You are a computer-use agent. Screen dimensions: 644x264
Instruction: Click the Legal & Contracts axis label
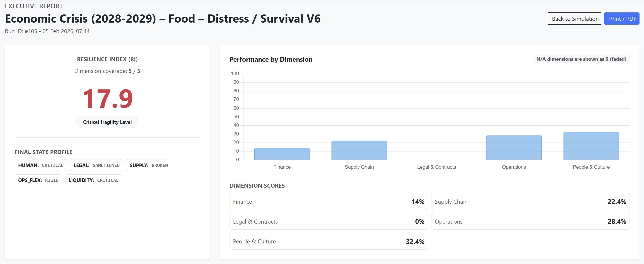tap(436, 167)
